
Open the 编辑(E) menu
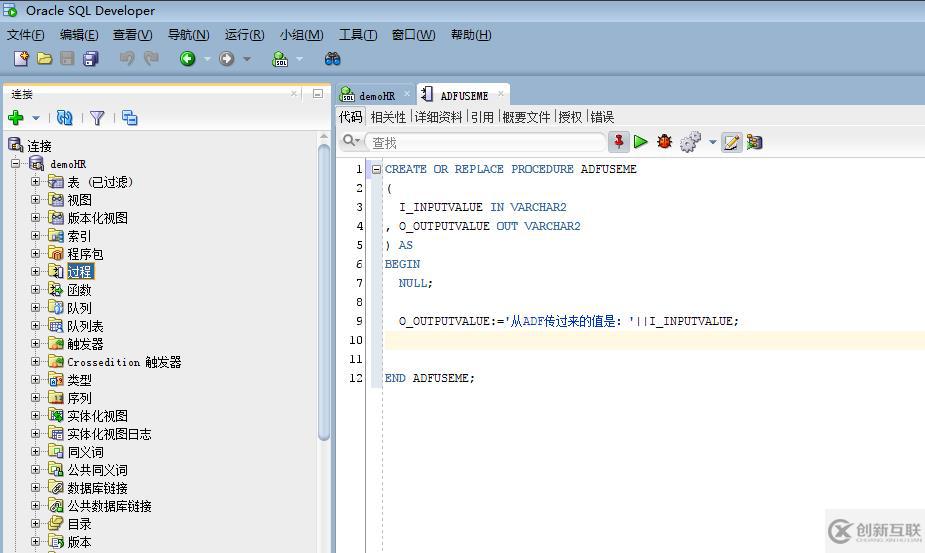point(79,35)
